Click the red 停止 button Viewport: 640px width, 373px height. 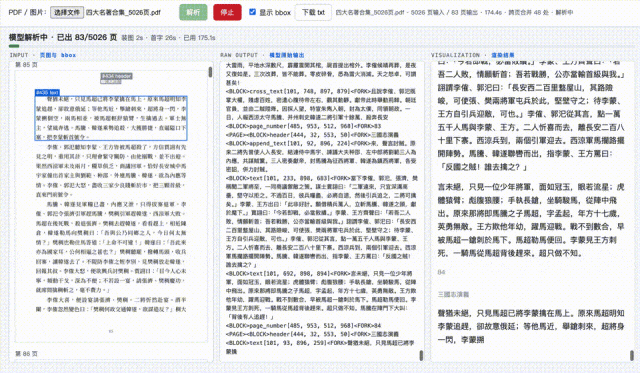click(227, 12)
